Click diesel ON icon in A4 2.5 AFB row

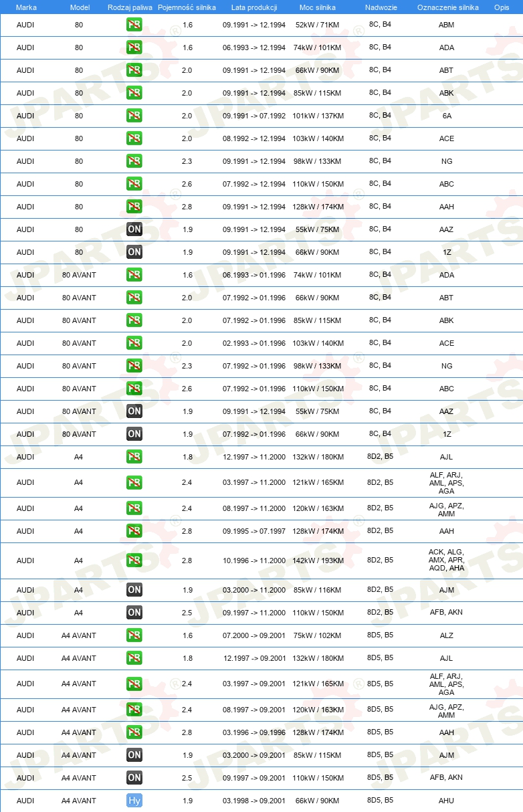pos(134,613)
